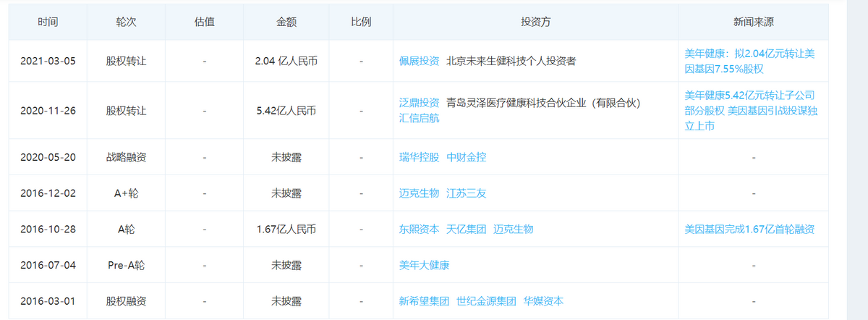Open investor link 新希望集团
Viewport: 868px width, 320px height.
tap(425, 301)
